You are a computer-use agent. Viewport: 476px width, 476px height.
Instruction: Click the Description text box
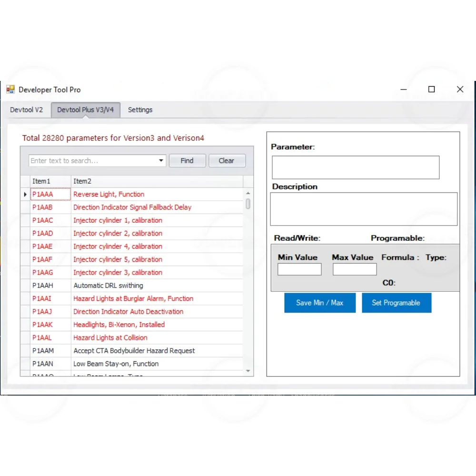(364, 209)
